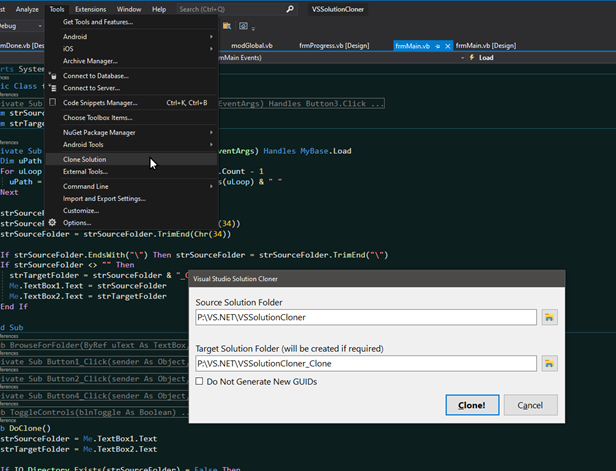The width and height of the screenshot is (616, 471).
Task: Open the toolbar overflow options arrow
Action: (x=253, y=28)
